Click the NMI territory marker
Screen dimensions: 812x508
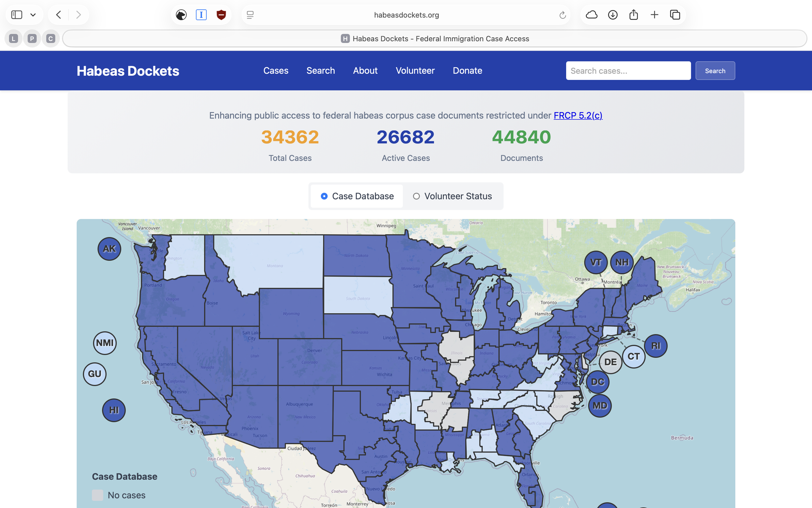coord(105,343)
